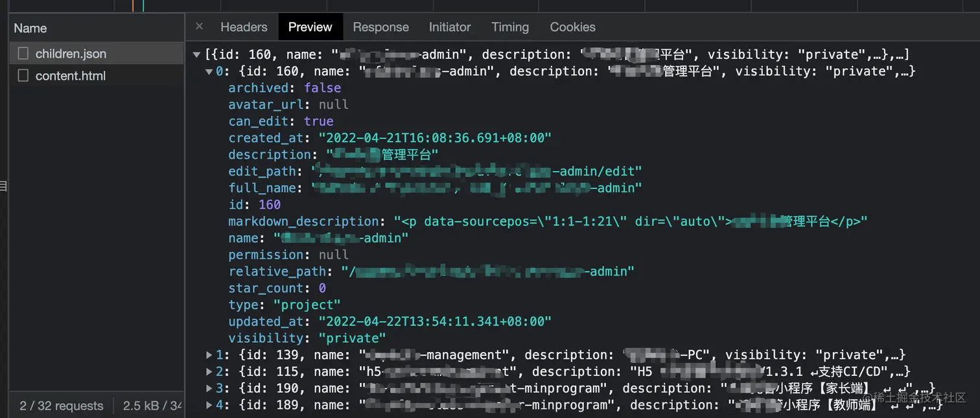Select the updated_at timestamp value
Viewport: 980px width, 418px height.
pos(434,321)
